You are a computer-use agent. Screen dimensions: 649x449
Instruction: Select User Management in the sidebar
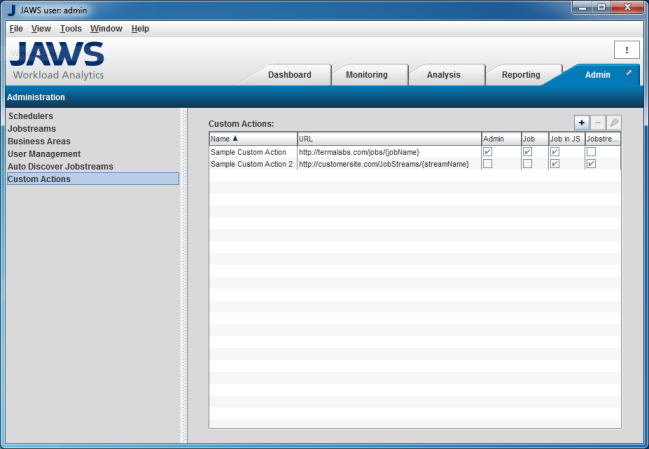pos(44,154)
